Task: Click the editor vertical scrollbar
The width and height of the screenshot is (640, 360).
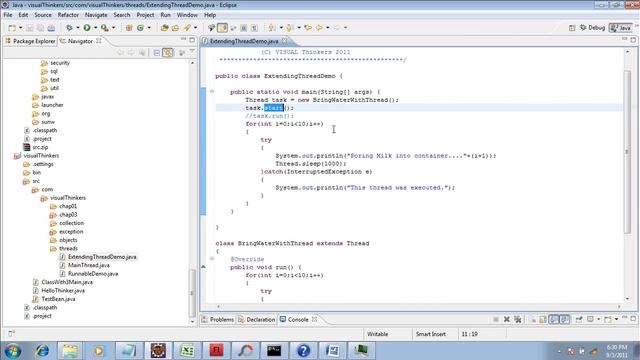Action: [628, 151]
